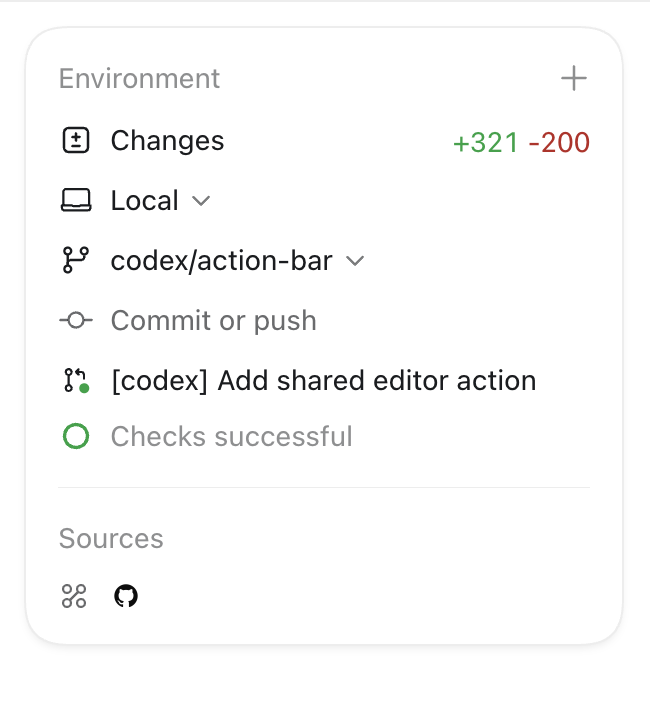Click the -200 deletions count
650x718 pixels.
[559, 142]
